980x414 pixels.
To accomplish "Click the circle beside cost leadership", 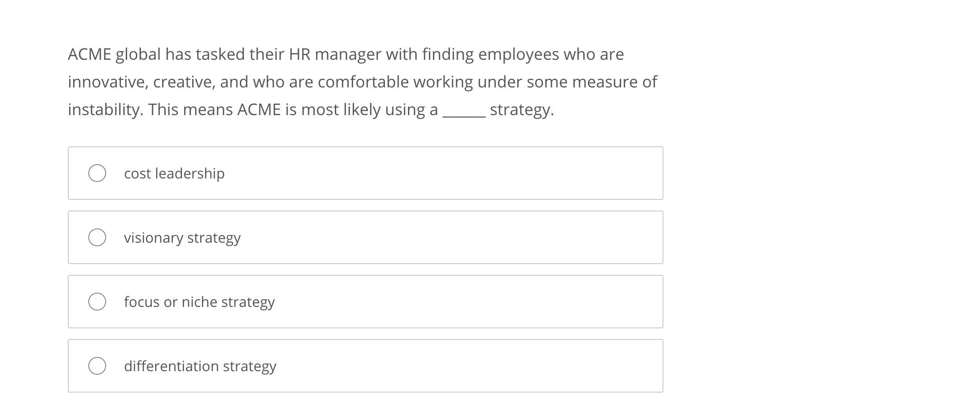I will 98,173.
